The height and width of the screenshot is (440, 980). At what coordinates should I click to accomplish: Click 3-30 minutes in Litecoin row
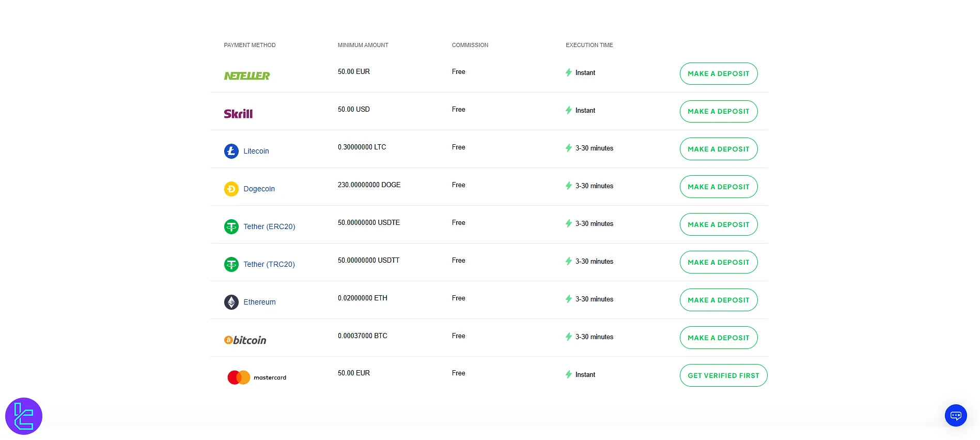tap(594, 148)
